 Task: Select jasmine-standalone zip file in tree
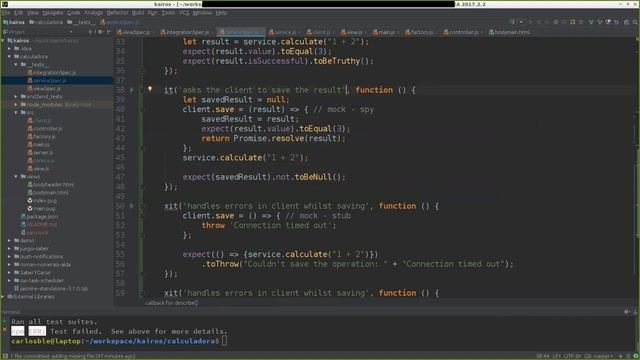(x=53, y=289)
